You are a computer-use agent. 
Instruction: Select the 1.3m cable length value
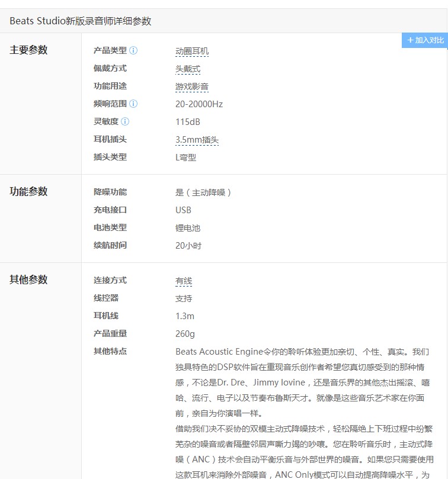coord(185,316)
